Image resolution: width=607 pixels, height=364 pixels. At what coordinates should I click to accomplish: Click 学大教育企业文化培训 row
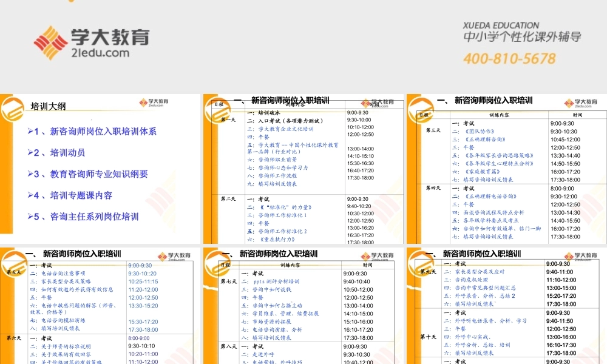(280, 129)
